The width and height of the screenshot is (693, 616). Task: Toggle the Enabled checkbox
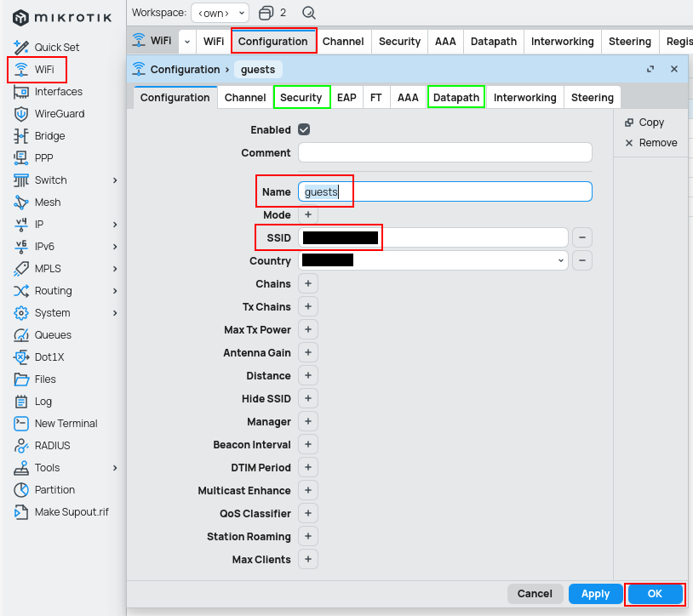click(304, 129)
